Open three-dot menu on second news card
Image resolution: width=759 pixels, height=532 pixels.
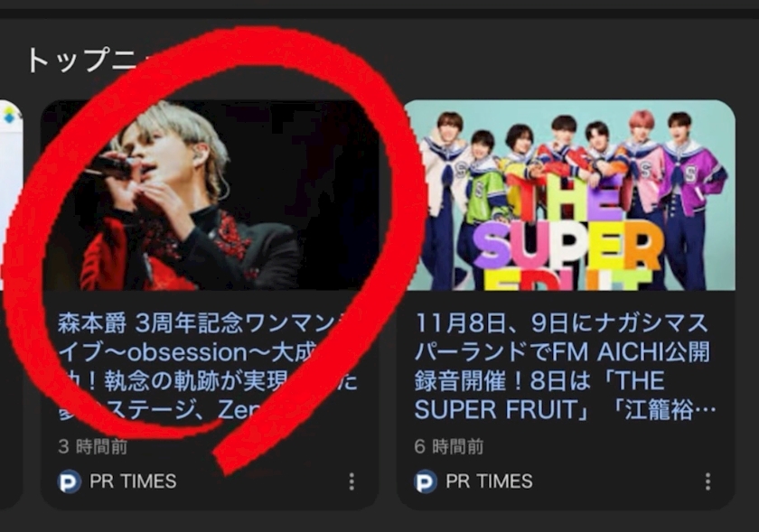[708, 481]
